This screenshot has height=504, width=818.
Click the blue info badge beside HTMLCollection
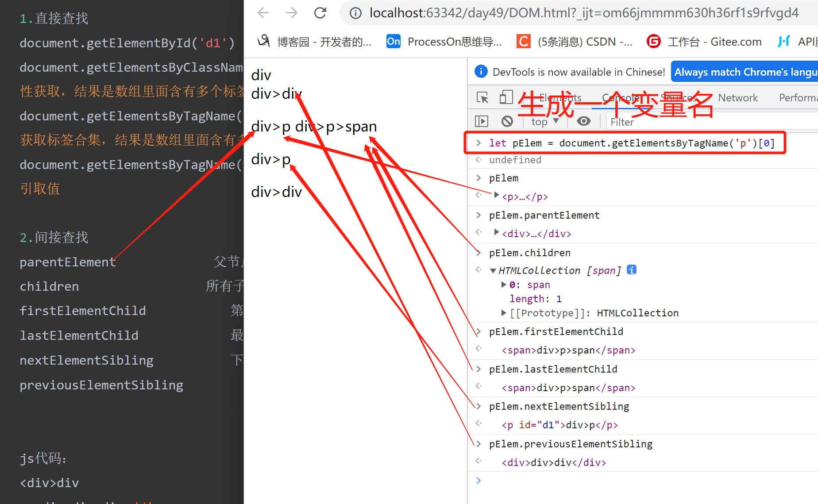point(632,269)
